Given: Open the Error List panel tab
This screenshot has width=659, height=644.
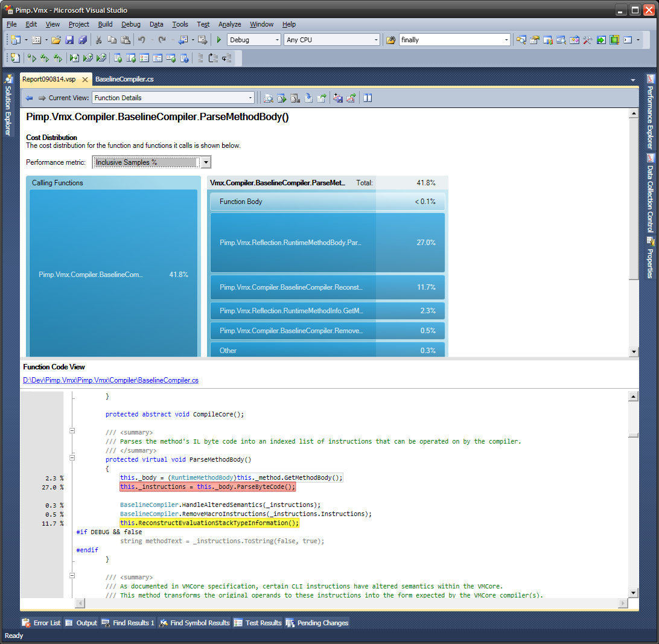Looking at the screenshot, I should tap(41, 623).
